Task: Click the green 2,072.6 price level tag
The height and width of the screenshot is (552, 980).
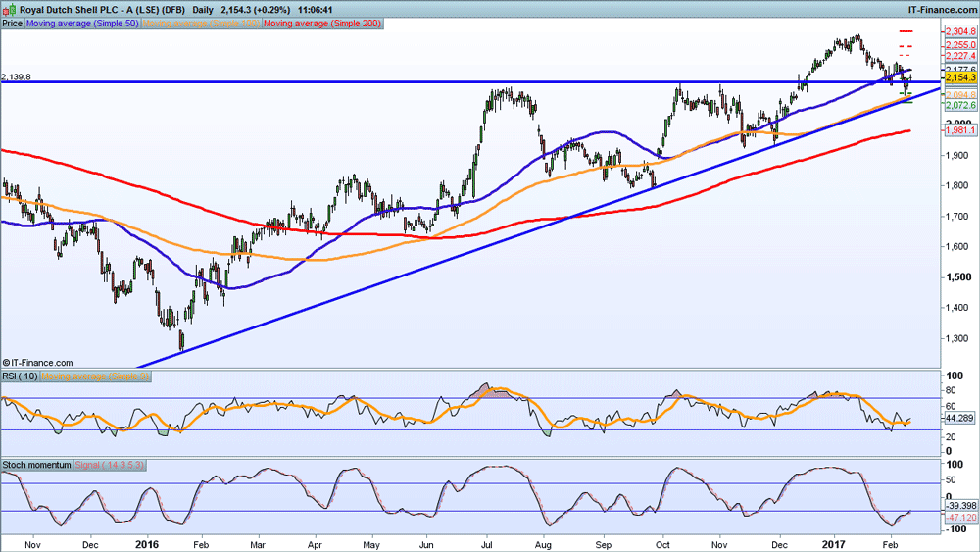Action: coord(960,105)
